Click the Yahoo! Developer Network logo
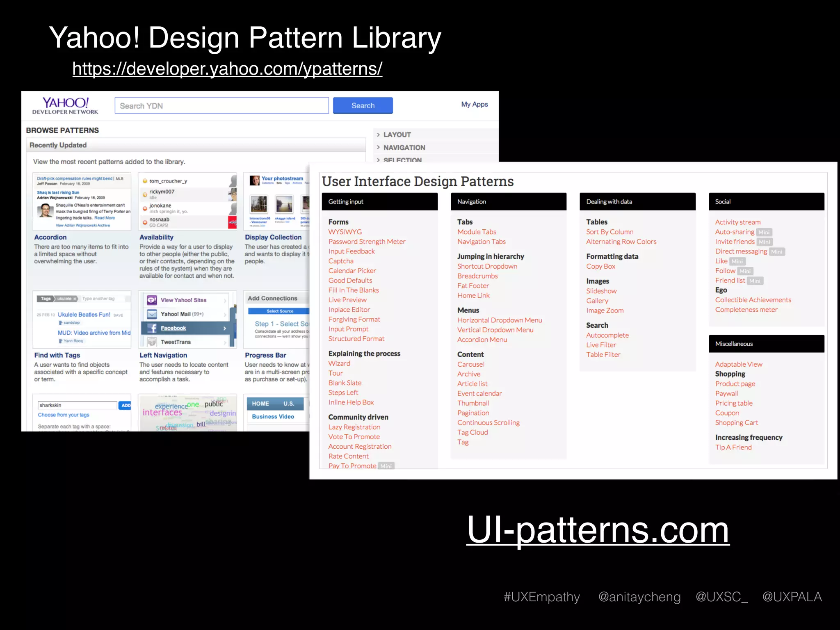This screenshot has width=840, height=630. (x=65, y=106)
